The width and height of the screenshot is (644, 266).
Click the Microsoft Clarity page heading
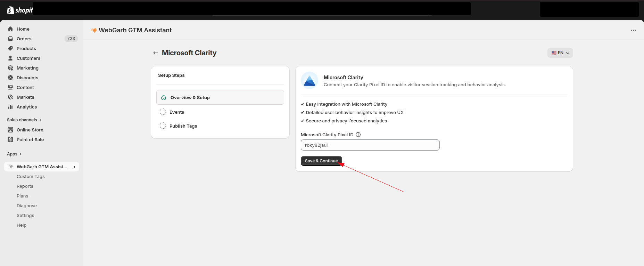(189, 53)
